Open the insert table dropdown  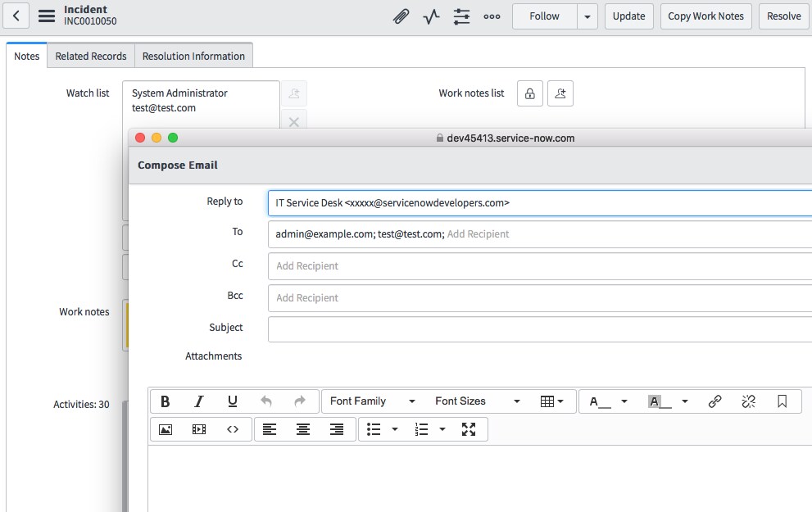(x=551, y=401)
